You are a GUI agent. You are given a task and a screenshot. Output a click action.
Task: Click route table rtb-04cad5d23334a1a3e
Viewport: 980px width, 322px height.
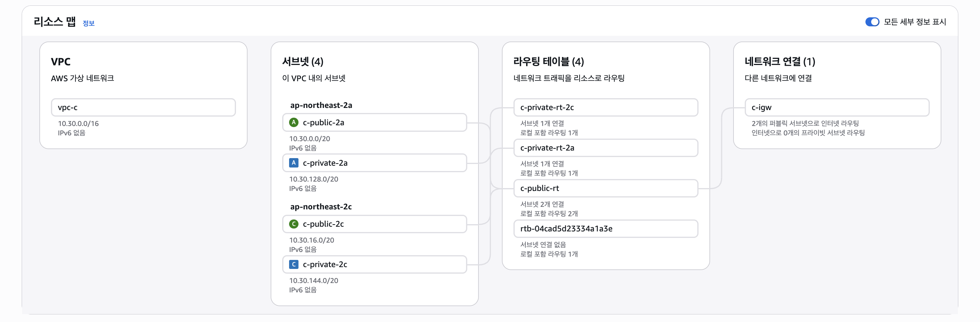[x=605, y=229]
